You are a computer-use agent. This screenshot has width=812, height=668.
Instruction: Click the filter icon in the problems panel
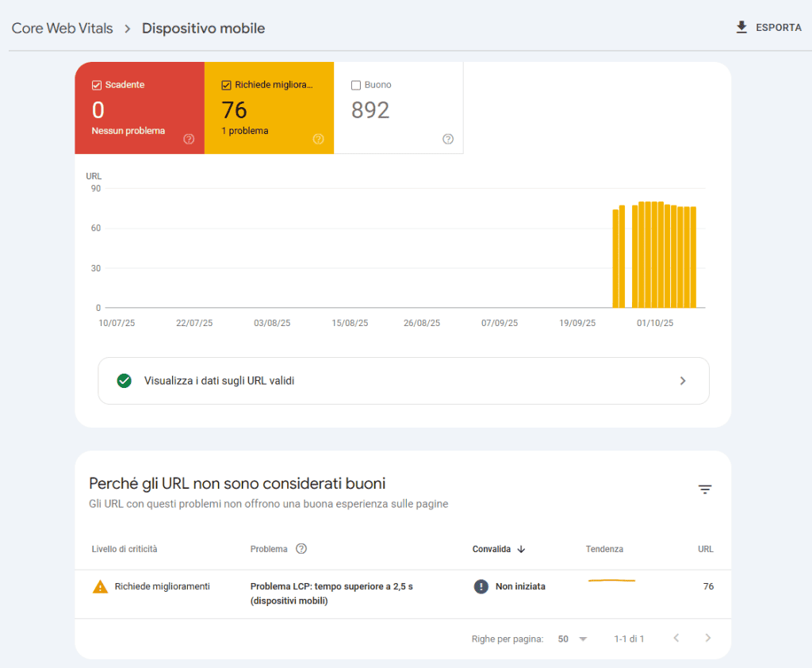(705, 489)
